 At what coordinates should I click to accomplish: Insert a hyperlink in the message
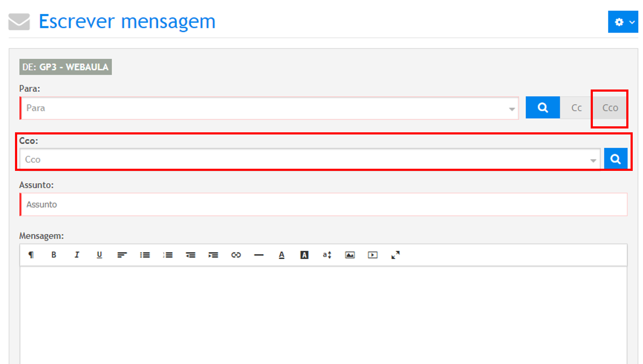click(x=236, y=255)
